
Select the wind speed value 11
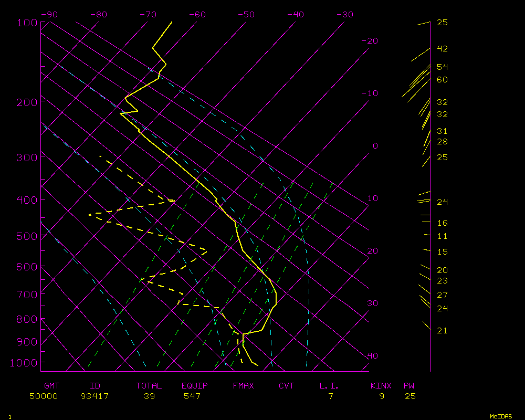click(442, 236)
